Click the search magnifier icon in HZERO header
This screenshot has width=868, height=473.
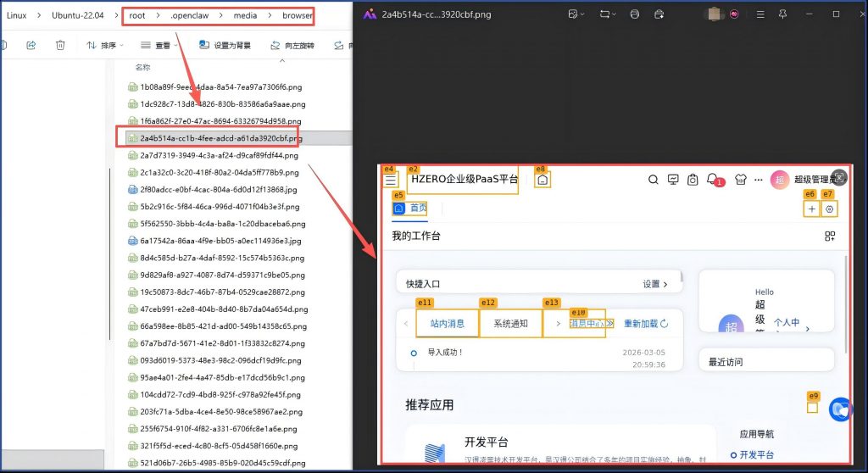click(653, 180)
